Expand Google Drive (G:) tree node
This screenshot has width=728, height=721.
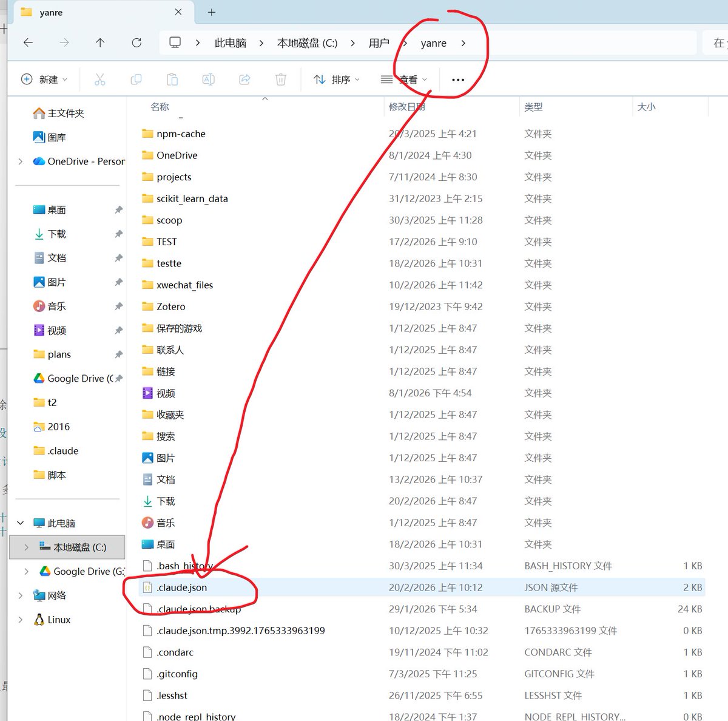tap(26, 572)
